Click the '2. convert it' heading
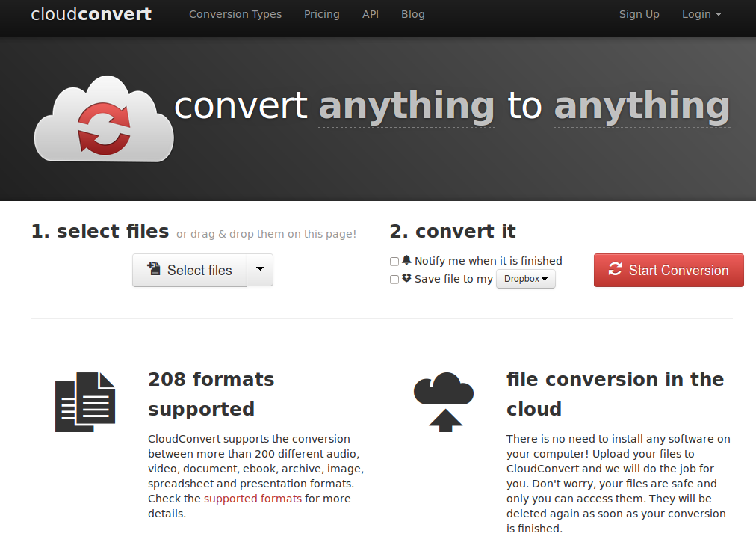Viewport: 756px width, 542px height. (x=453, y=231)
